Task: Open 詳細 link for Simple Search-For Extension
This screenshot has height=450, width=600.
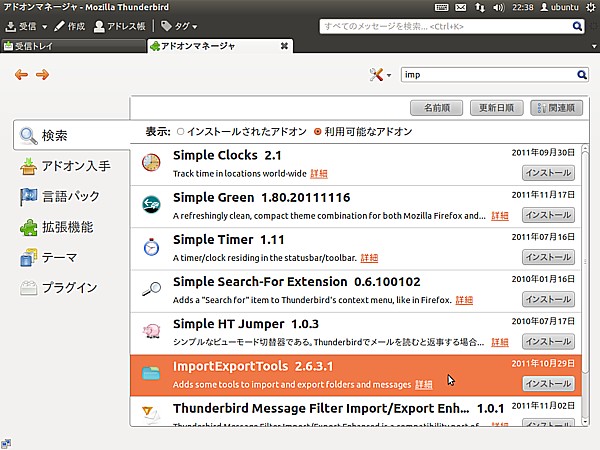Action: coord(464,300)
